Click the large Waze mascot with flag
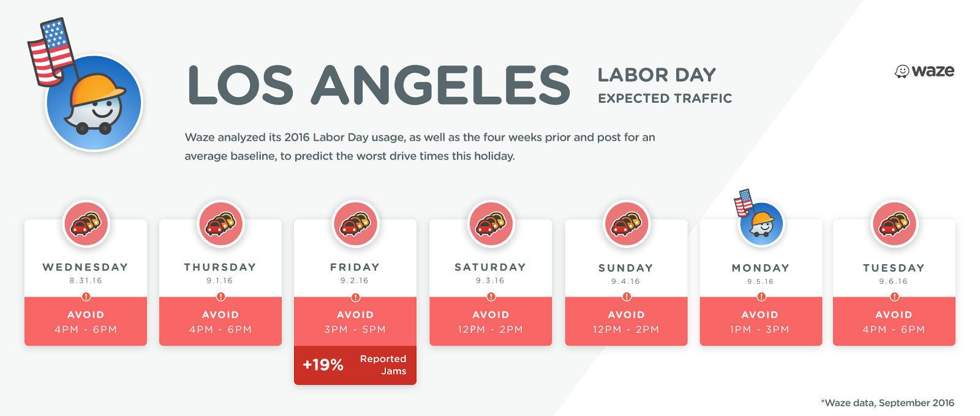This screenshot has width=980, height=416. (86, 86)
